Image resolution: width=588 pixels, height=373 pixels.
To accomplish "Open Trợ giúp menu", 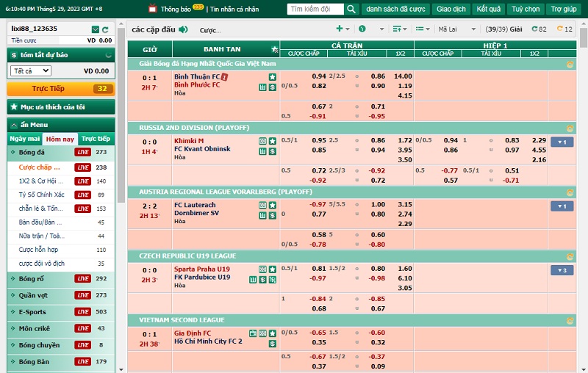I will (564, 9).
